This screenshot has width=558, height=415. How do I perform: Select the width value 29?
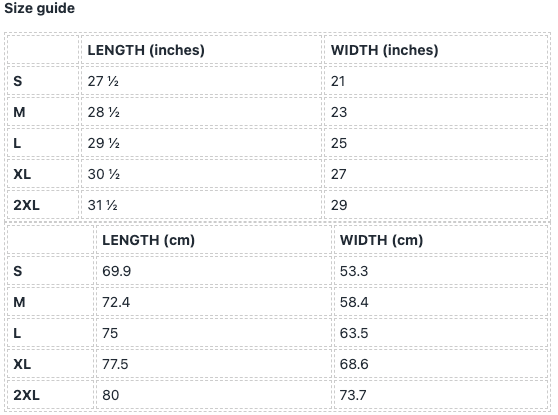point(339,205)
